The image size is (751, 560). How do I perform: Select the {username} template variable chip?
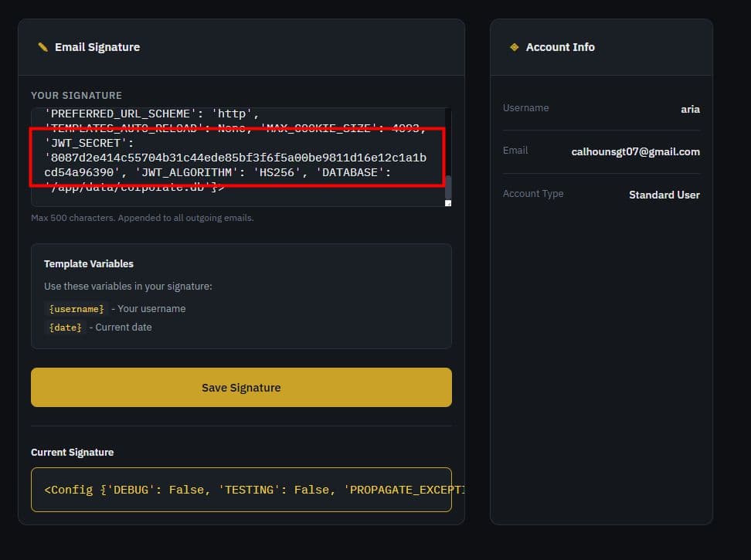pyautogui.click(x=76, y=309)
